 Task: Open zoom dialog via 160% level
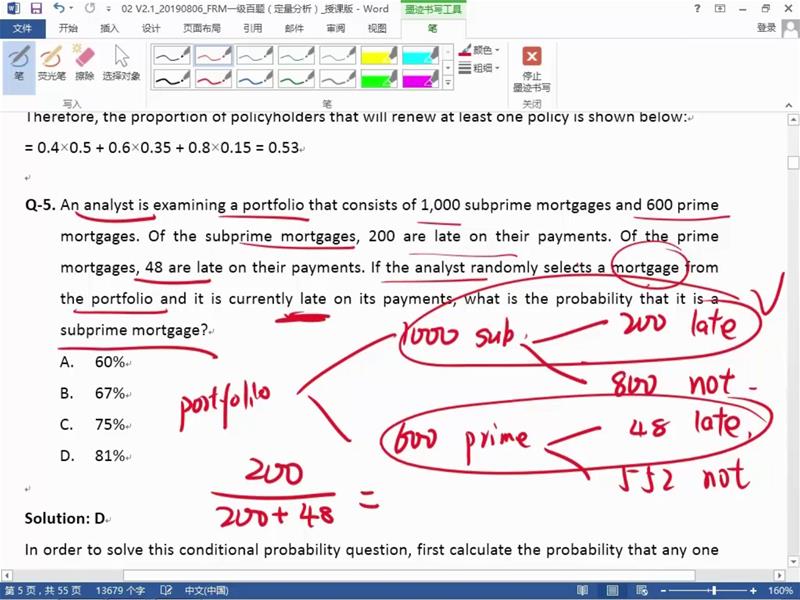click(780, 591)
